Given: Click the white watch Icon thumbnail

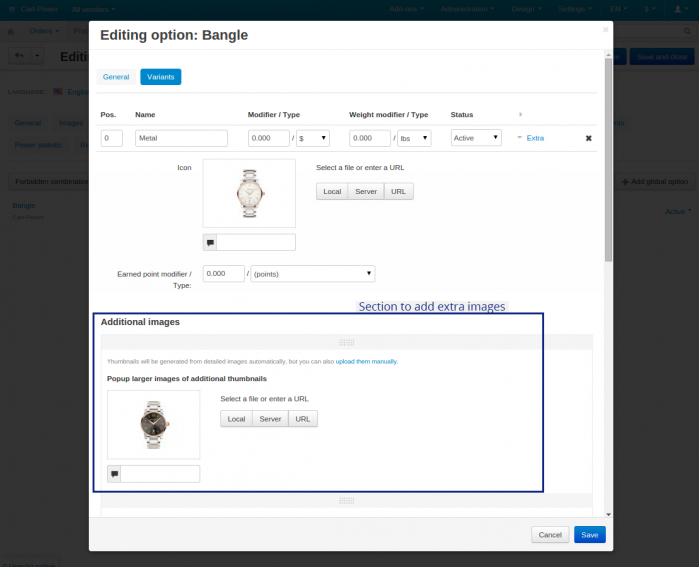Looking at the screenshot, I should (x=249, y=193).
